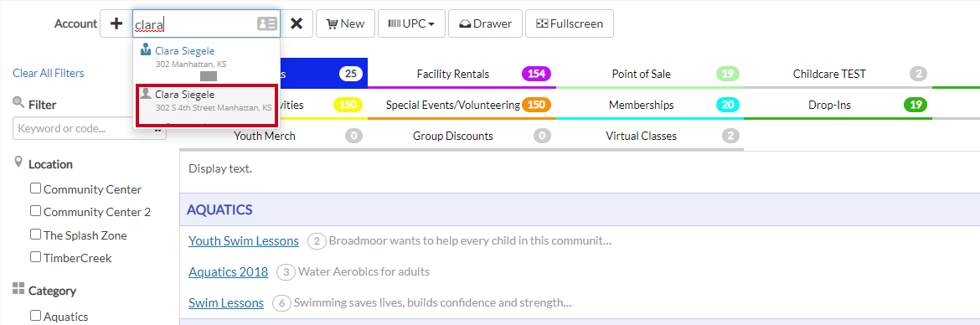The width and height of the screenshot is (980, 325).
Task: Open Aquatics 2018 program link
Action: coord(228,272)
